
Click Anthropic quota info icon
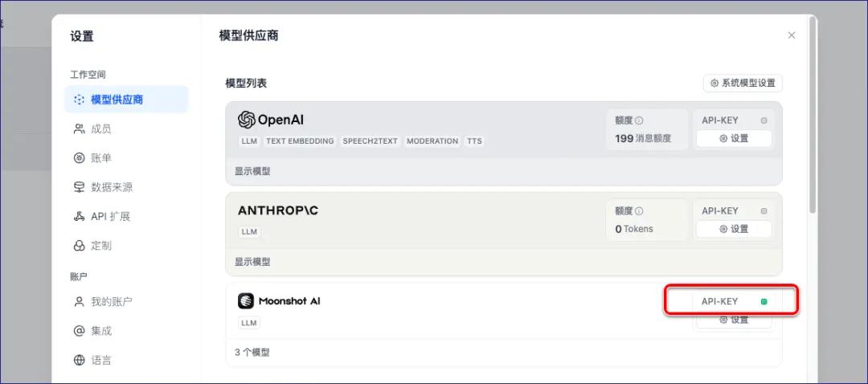640,211
